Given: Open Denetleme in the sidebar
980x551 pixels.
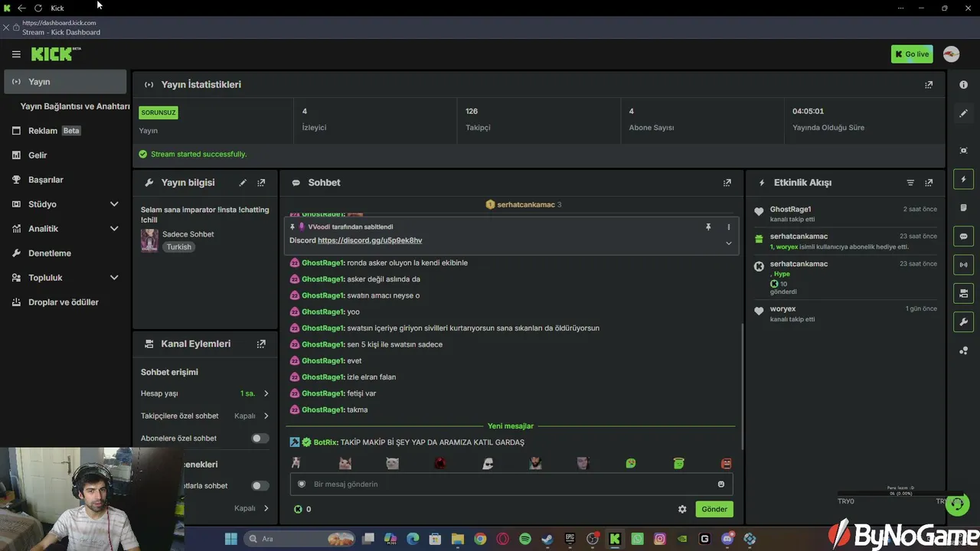Looking at the screenshot, I should [65, 253].
